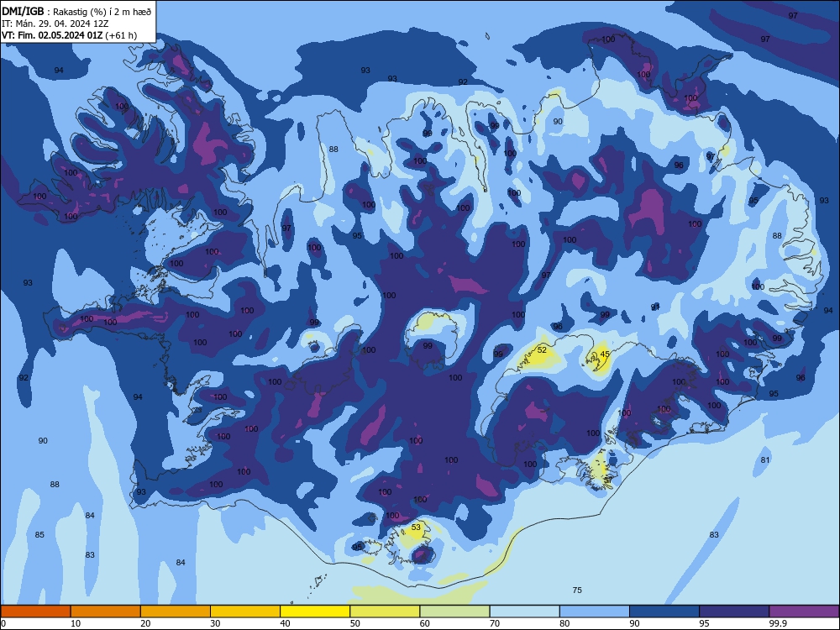This screenshot has width=840, height=630.
Task: Click the '81' humidity value on the map
Action: pos(765,460)
